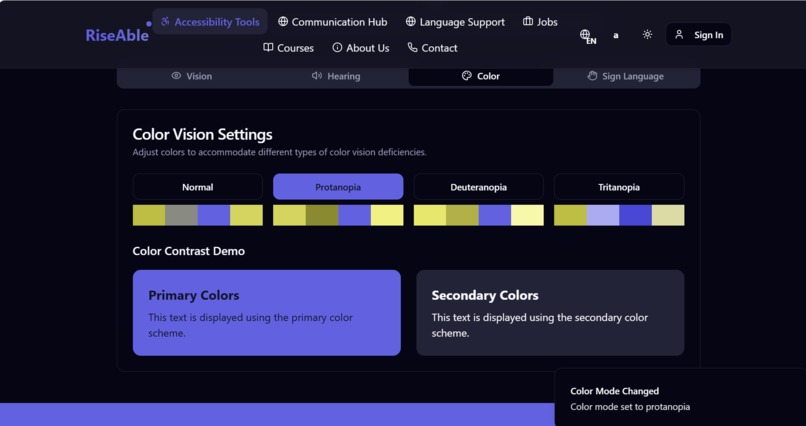Click the book icon beside Courses
Image resolution: width=806 pixels, height=426 pixels.
point(268,47)
